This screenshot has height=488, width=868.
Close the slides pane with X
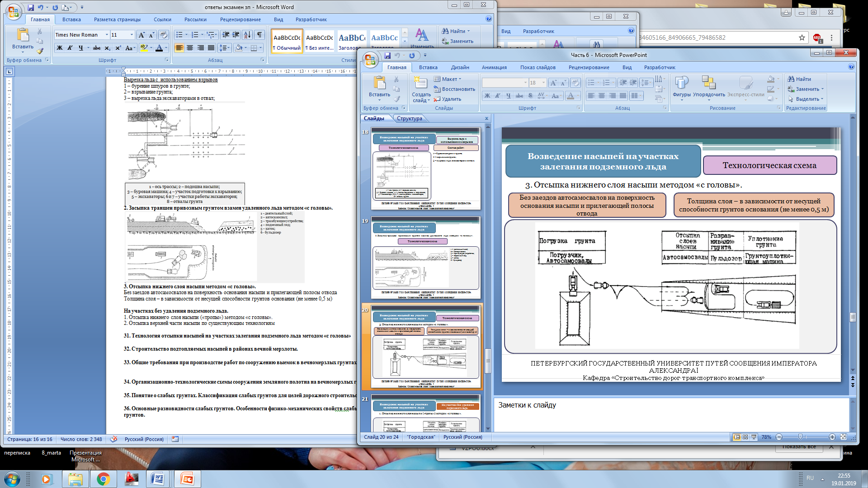[x=487, y=118]
